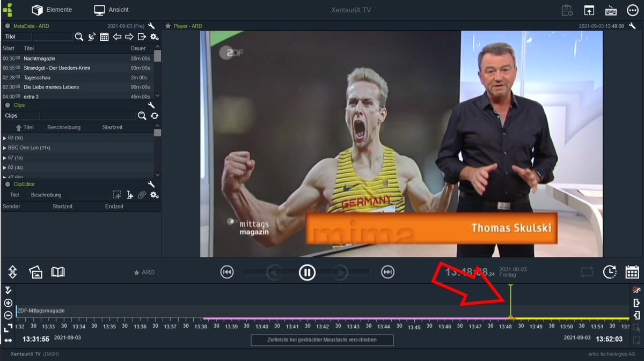The width and height of the screenshot is (644, 361).
Task: Expand the BBC One Lon (11x) group
Action: coord(5,148)
